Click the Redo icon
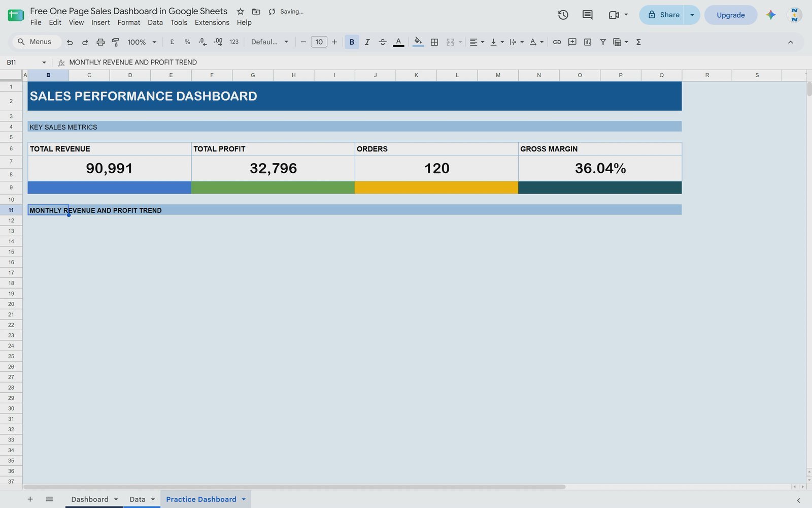This screenshot has width=812, height=508. 85,42
